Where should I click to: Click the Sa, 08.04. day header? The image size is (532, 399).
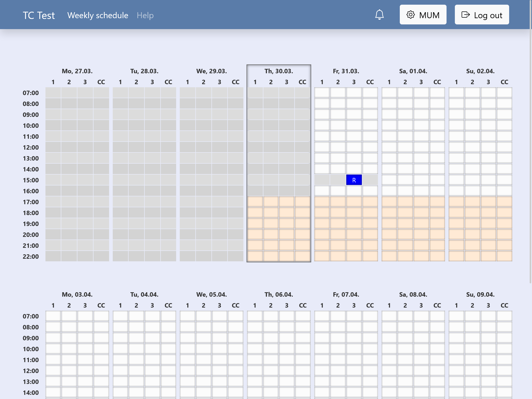[413, 295]
